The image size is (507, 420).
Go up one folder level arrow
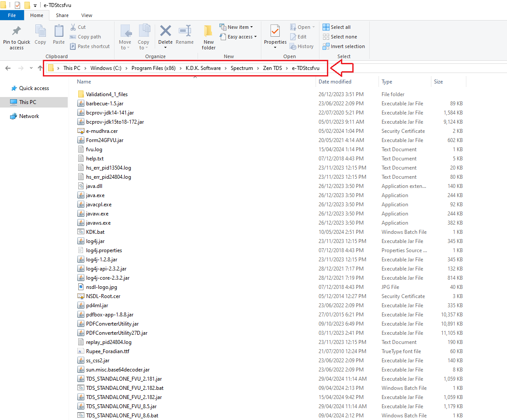click(40, 68)
